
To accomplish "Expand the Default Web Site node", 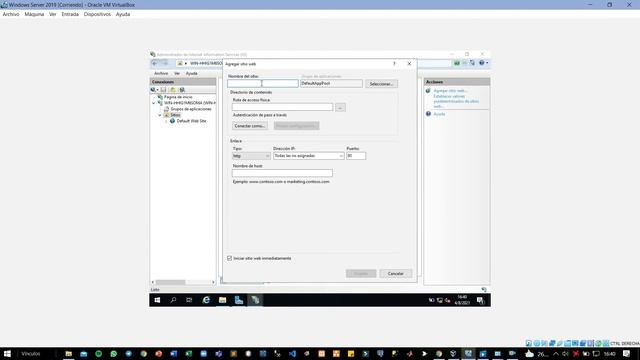I will click(166, 121).
